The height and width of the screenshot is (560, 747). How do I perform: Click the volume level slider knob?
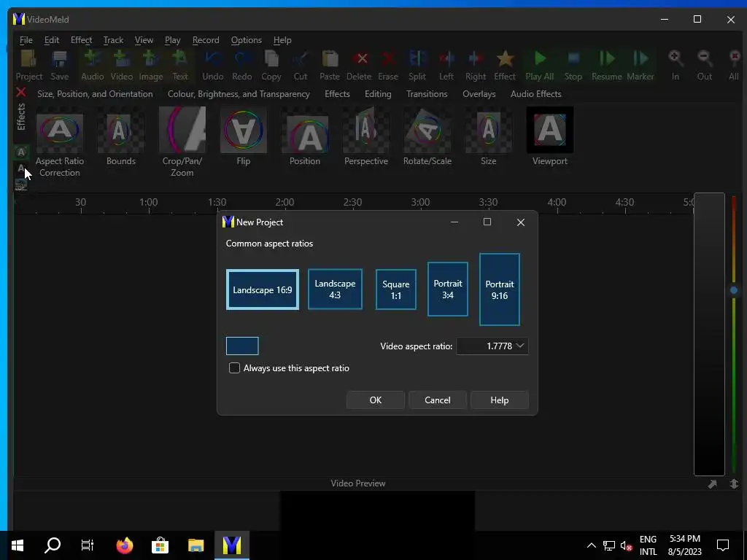point(734,290)
